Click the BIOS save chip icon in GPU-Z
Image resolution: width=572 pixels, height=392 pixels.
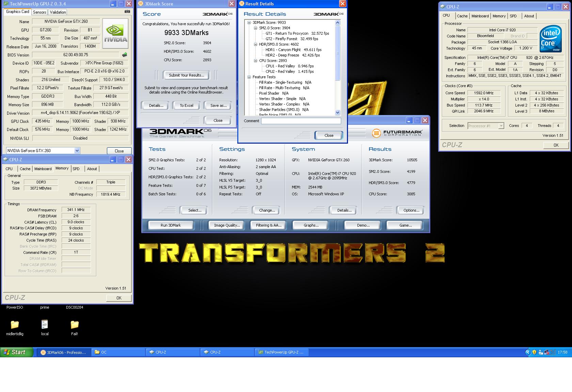click(125, 54)
